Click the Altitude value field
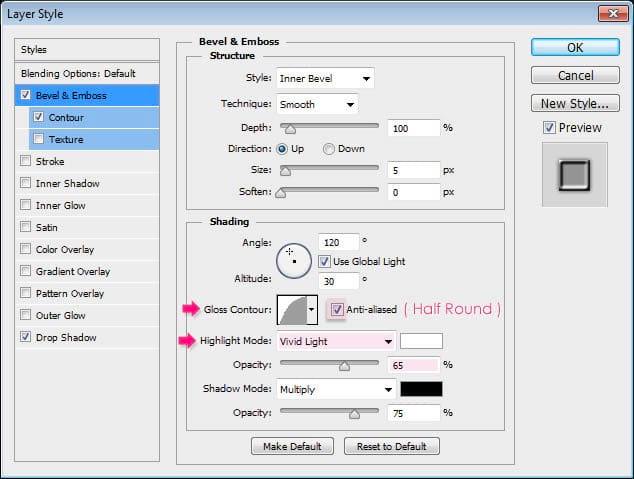 (x=339, y=281)
